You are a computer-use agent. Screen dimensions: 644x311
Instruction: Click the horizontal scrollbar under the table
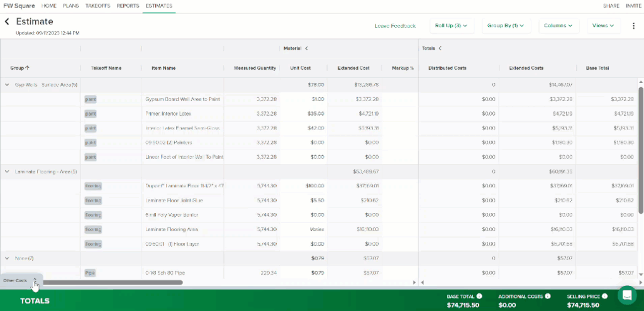(112, 283)
